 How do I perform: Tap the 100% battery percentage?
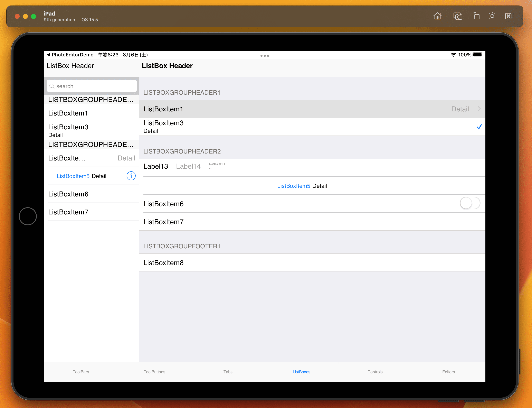[465, 55]
